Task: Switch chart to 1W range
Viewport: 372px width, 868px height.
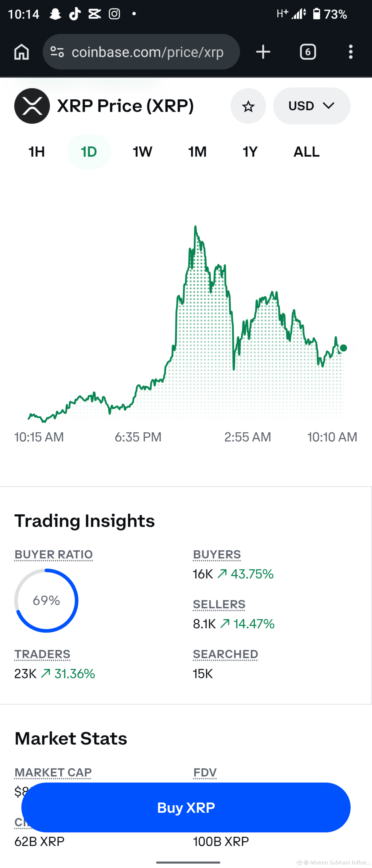Action: coord(142,152)
